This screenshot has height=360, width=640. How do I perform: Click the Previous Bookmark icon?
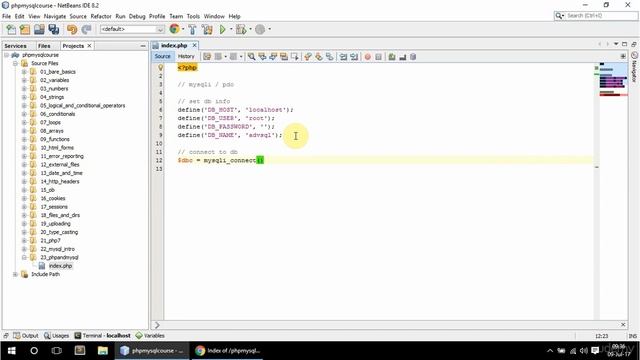pyautogui.click(x=308, y=57)
